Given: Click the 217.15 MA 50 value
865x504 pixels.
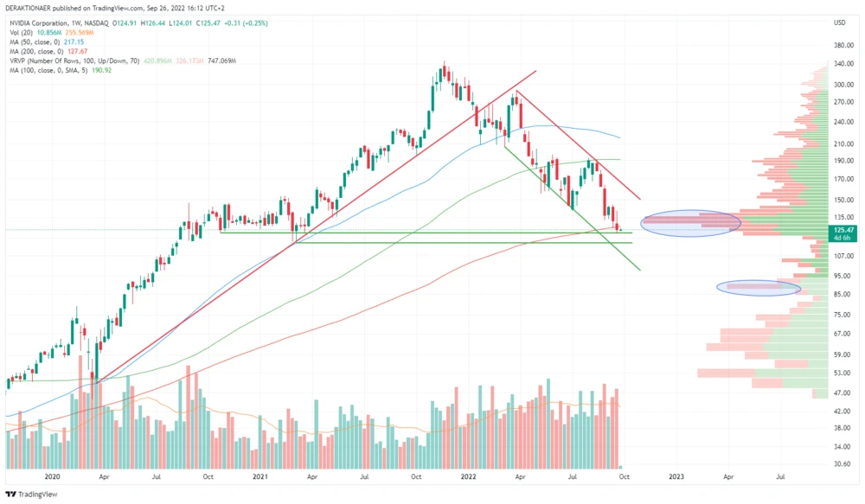Looking at the screenshot, I should click(x=76, y=41).
